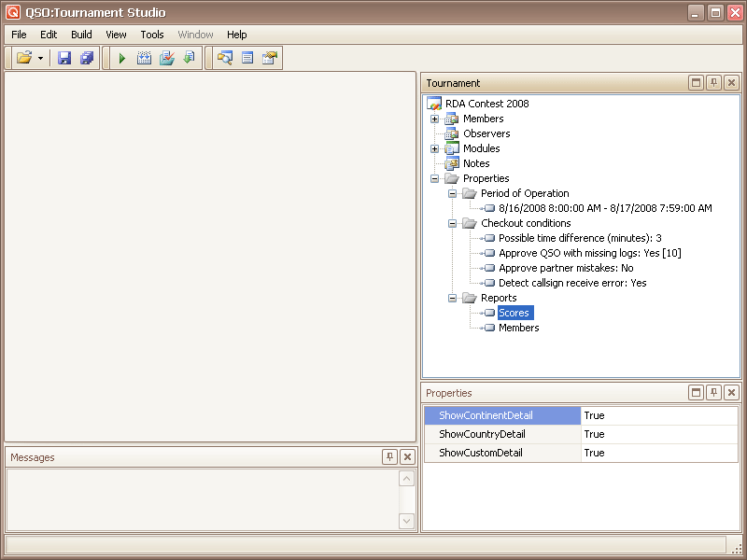Toggle auto-hide pin on Properties panel
This screenshot has height=560, width=747.
[713, 393]
